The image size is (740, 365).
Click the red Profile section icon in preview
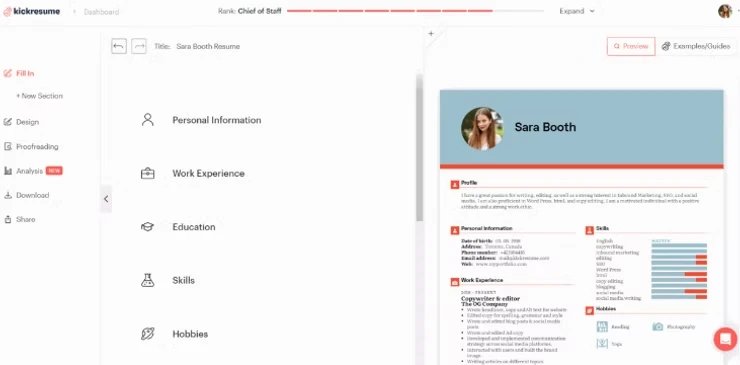[x=455, y=184]
